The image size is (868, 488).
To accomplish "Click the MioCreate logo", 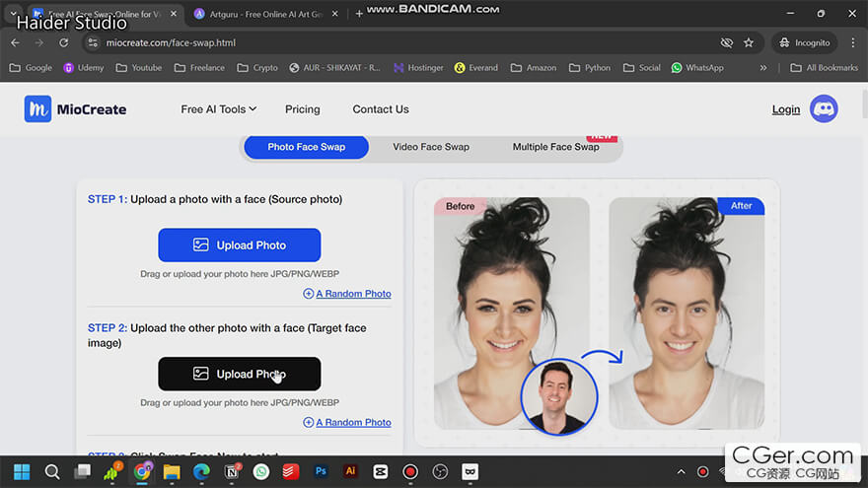I will click(75, 109).
